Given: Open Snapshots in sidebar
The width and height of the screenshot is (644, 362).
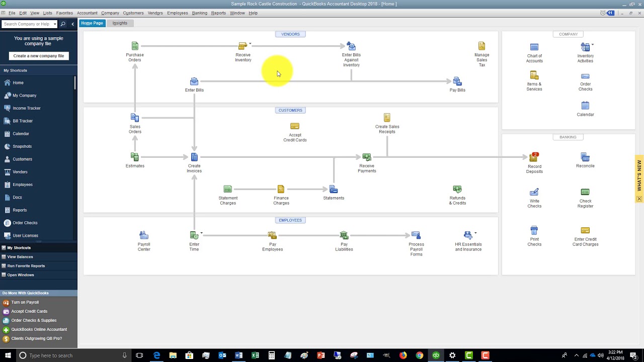Looking at the screenshot, I should (22, 146).
